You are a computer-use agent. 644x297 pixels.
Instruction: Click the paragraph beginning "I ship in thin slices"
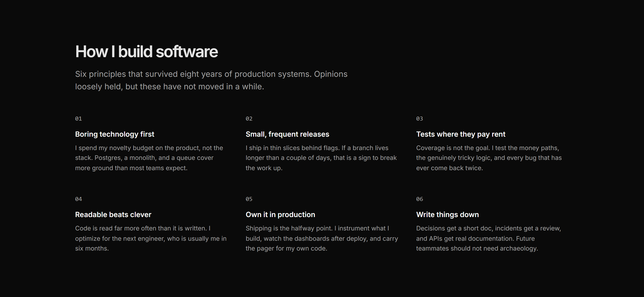tap(321, 158)
